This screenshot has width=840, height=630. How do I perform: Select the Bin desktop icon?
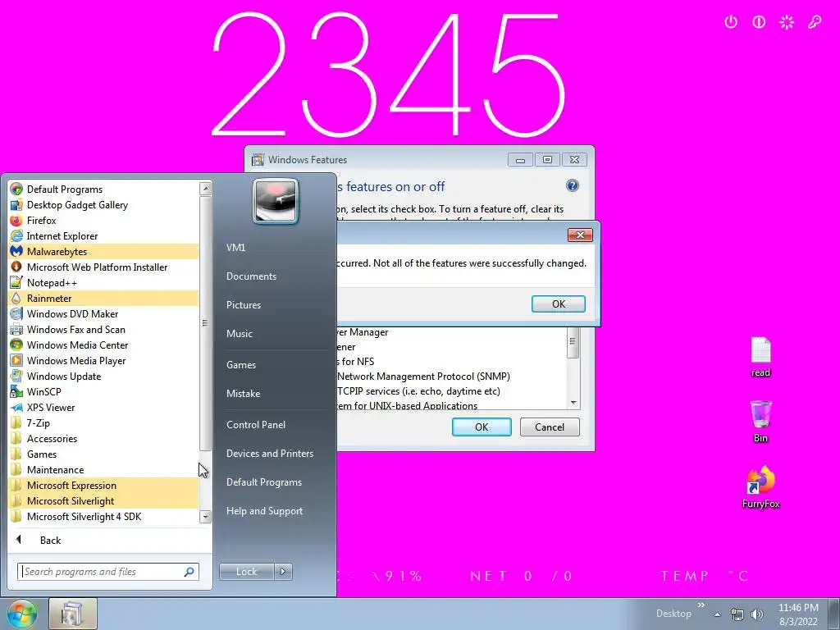[x=760, y=422]
